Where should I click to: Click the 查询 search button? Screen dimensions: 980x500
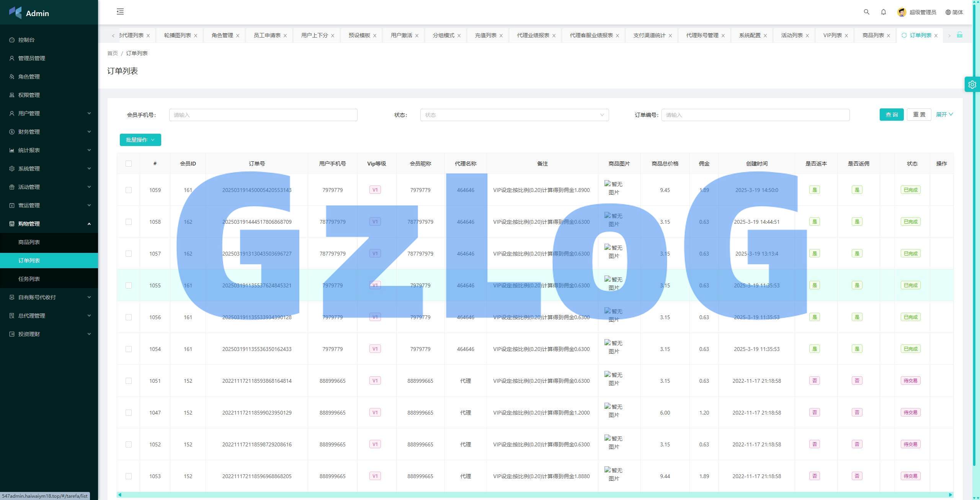891,115
